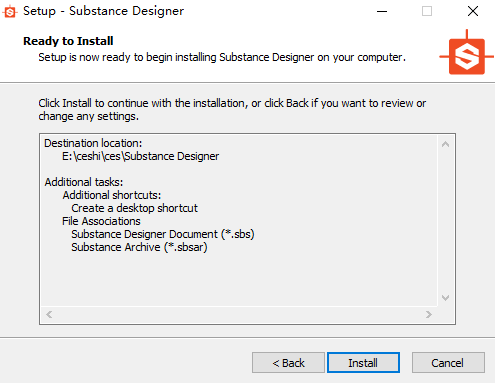495x383 pixels.
Task: Click the 'Ready to Install' heading
Action: click(x=68, y=41)
